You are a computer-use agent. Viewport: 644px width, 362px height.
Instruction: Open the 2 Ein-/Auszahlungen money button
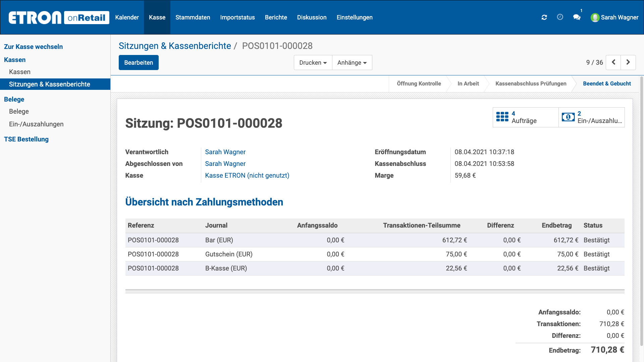tap(592, 117)
